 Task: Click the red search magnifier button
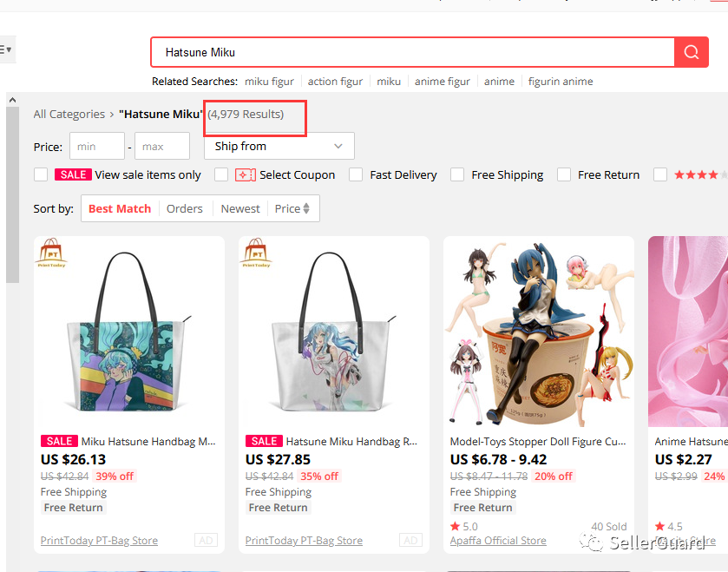(691, 52)
